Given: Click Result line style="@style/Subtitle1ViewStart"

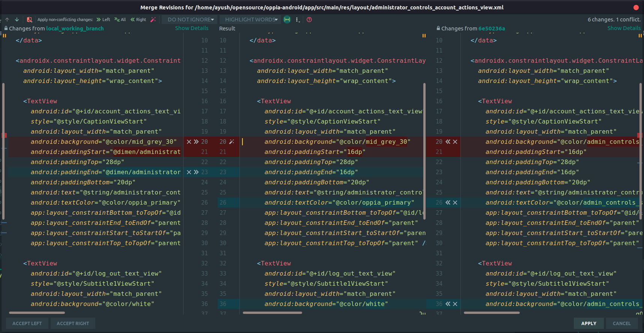Looking at the screenshot, I should point(326,283).
